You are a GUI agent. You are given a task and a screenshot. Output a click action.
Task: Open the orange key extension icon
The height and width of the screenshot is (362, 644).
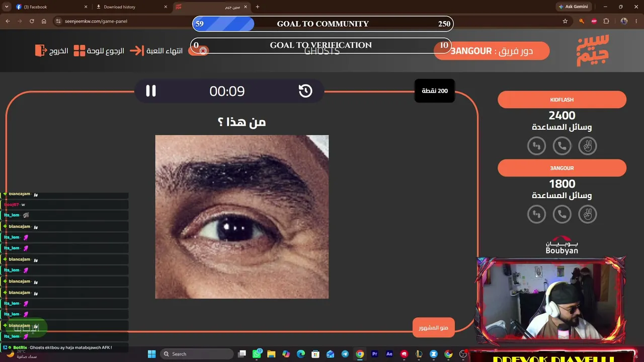coord(582,21)
